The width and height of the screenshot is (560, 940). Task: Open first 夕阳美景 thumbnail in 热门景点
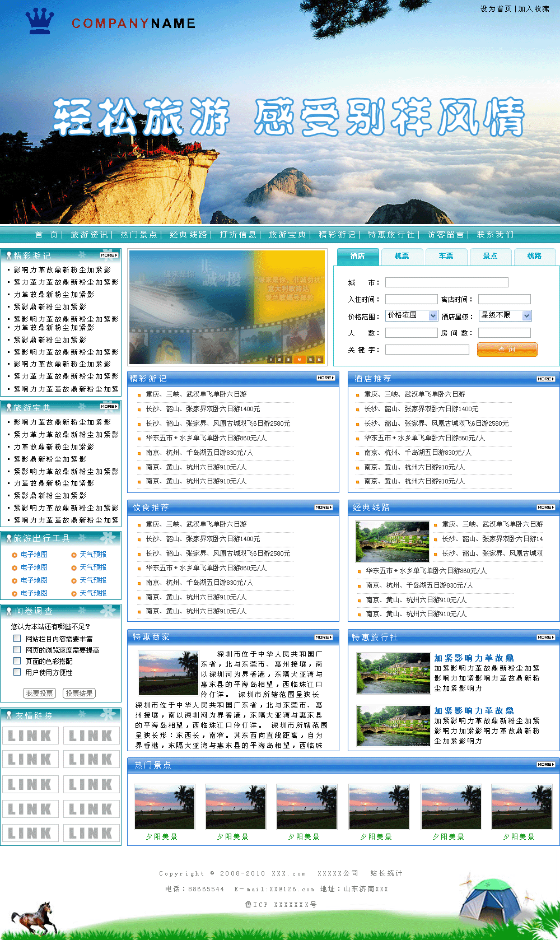click(164, 807)
